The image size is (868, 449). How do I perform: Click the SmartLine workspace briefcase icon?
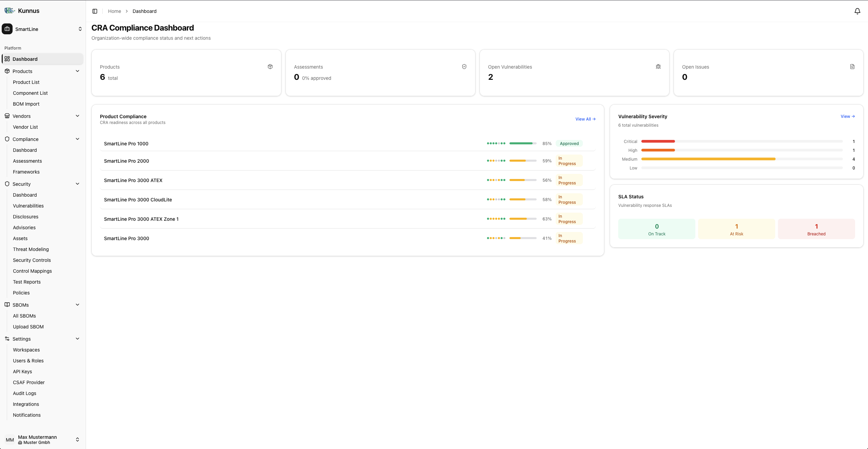click(7, 29)
